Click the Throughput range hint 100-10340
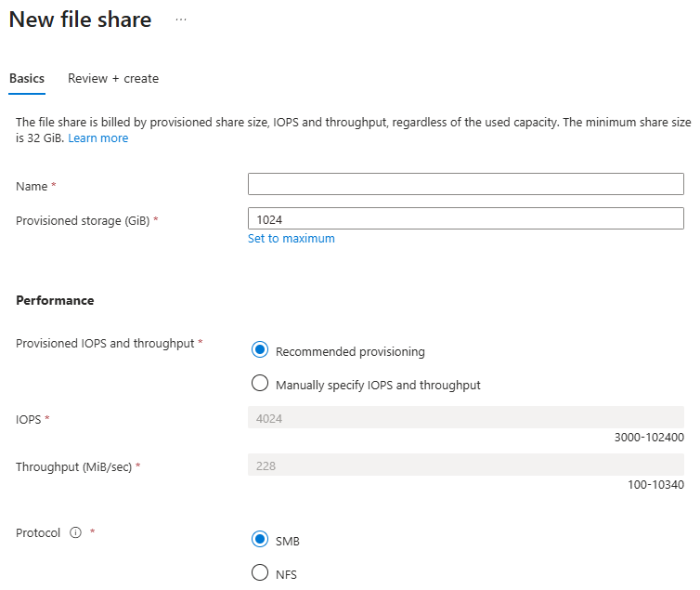 (x=656, y=484)
